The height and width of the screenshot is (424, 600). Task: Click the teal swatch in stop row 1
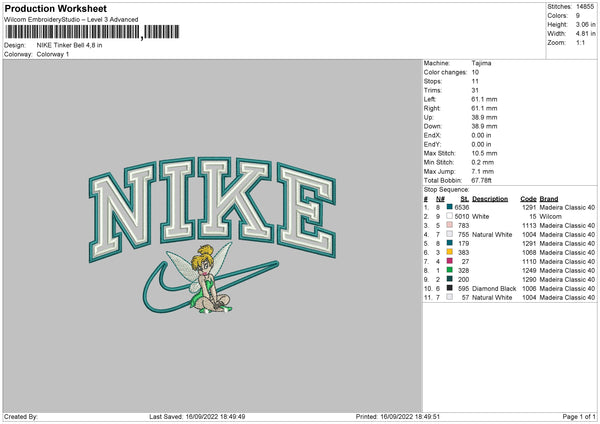click(449, 207)
